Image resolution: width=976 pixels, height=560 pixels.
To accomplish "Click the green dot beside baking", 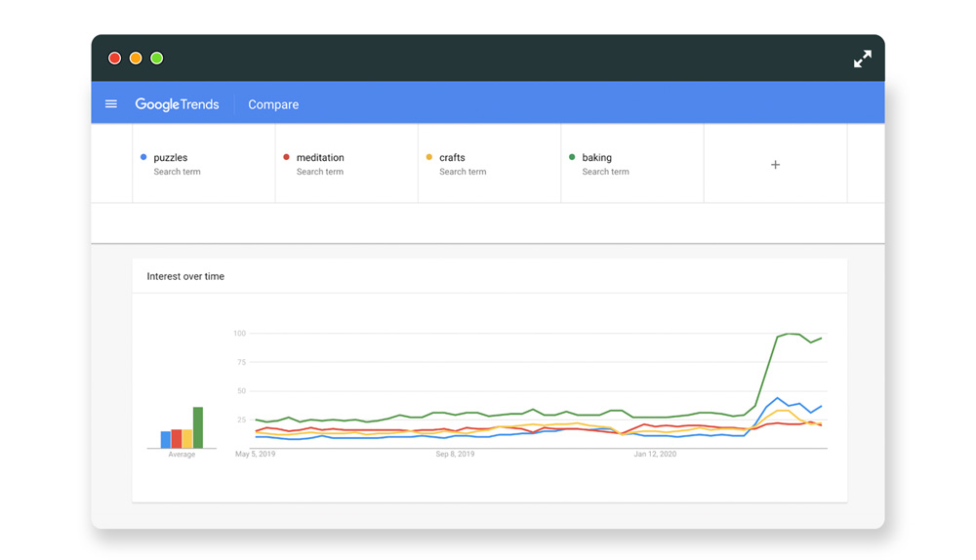I will (572, 157).
